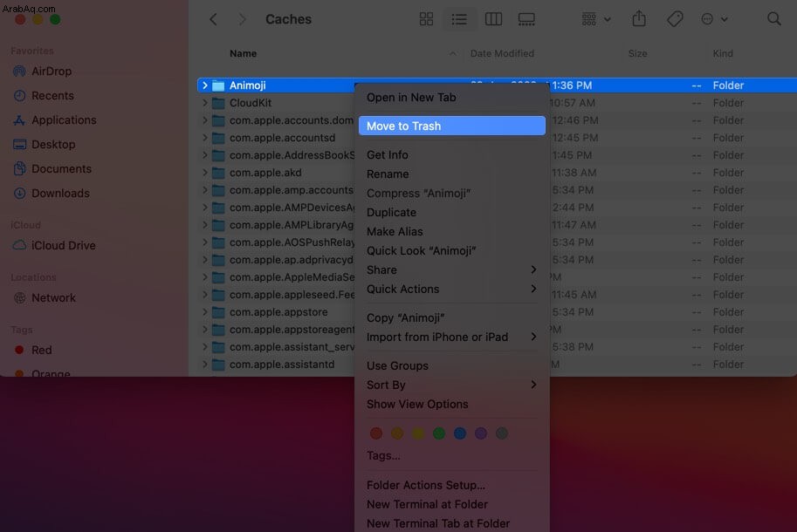
Task: Select the CloudKit folder name
Action: click(250, 103)
